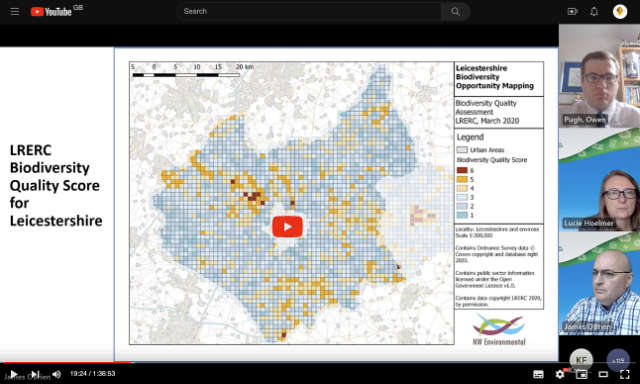This screenshot has height=384, width=640.
Task: Click inside the Search input field
Action: coord(309,11)
